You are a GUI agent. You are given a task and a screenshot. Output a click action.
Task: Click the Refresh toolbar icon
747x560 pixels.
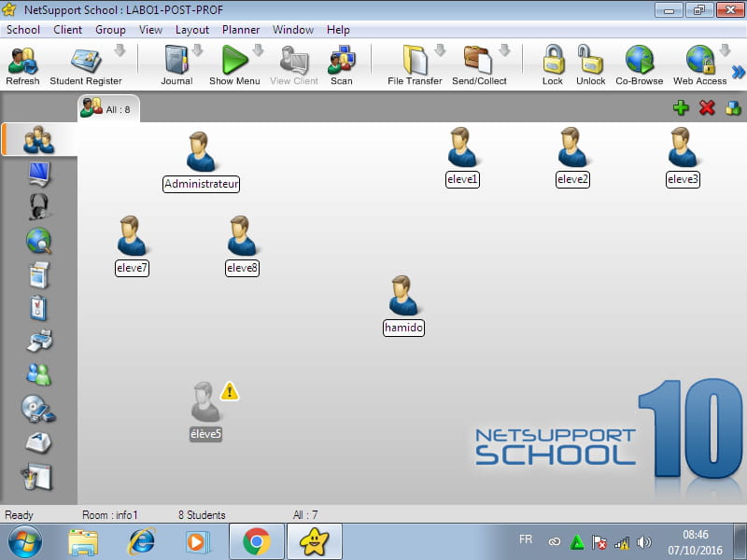[22, 65]
